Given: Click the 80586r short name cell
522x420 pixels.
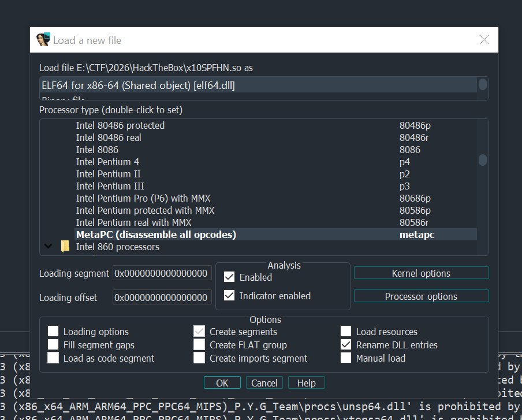Looking at the screenshot, I should (x=414, y=222).
